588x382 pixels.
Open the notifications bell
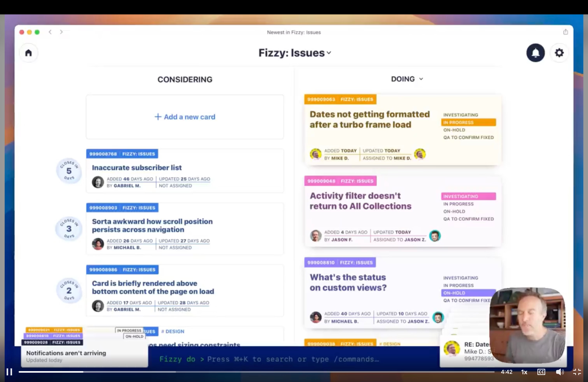pos(535,53)
